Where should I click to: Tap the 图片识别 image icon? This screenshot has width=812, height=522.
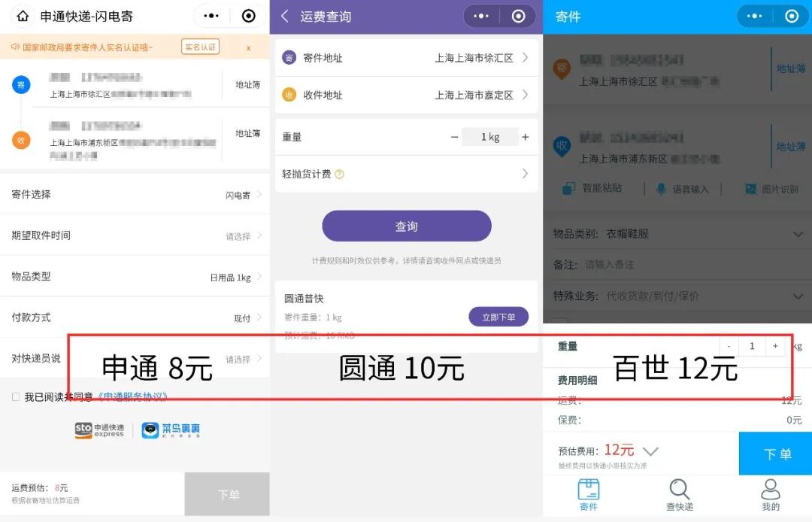pos(751,189)
